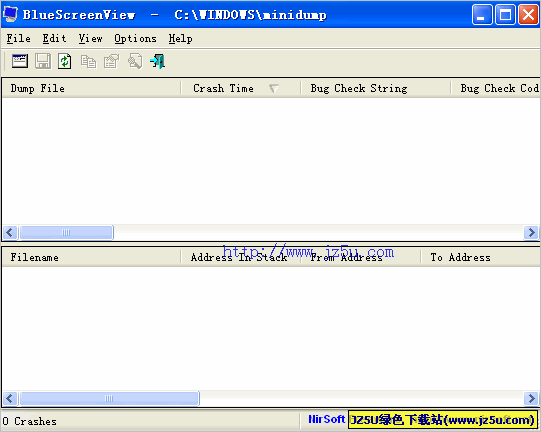
Task: Click the Copy Selected Items icon
Action: (x=89, y=62)
